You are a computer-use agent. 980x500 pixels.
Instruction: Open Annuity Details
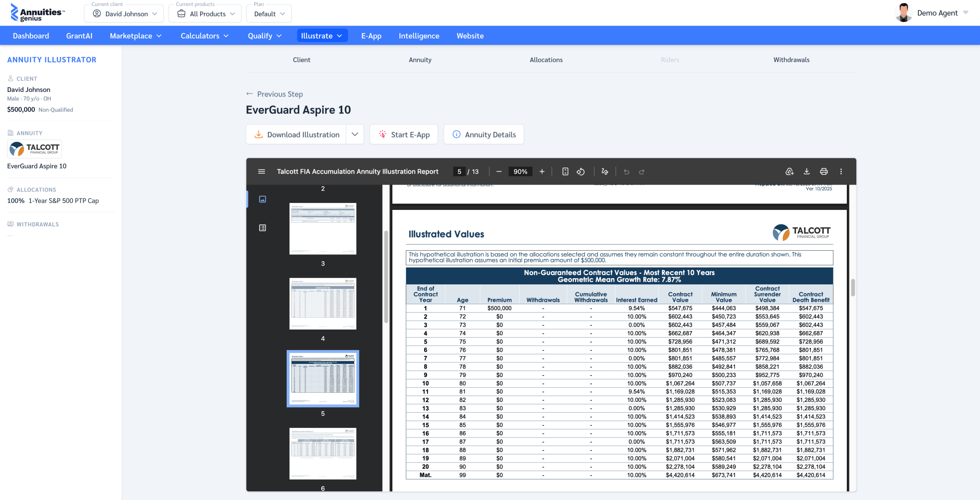484,134
